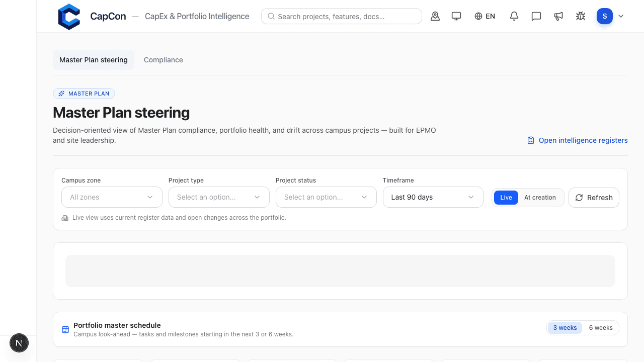Click the Portfolio master schedule title
Viewport: 644px width, 362px height.
117,325
